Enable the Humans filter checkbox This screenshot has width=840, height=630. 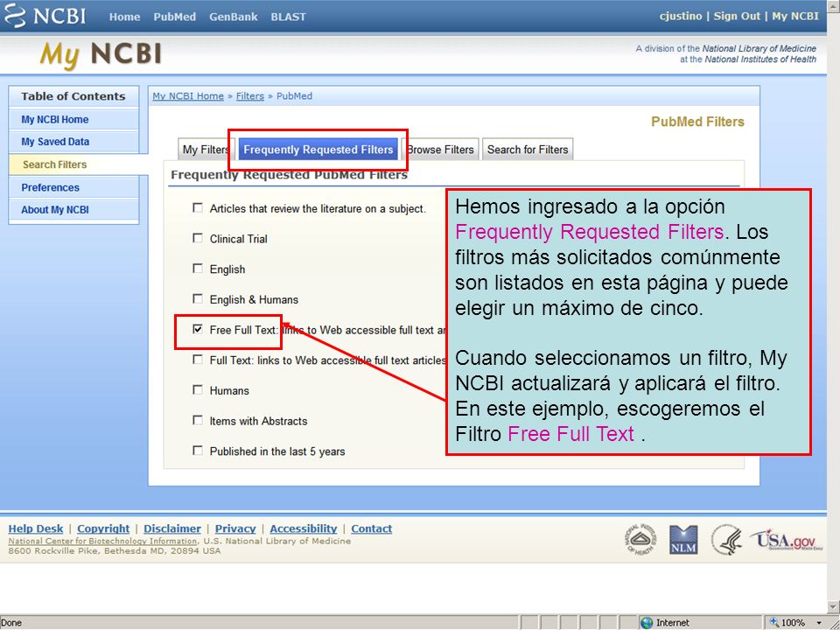(x=198, y=389)
